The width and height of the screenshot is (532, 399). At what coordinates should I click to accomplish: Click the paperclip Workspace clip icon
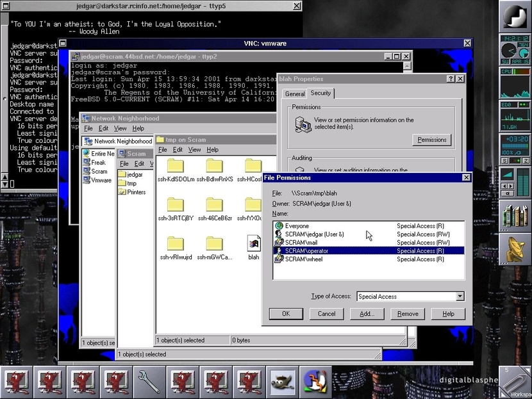(x=515, y=382)
